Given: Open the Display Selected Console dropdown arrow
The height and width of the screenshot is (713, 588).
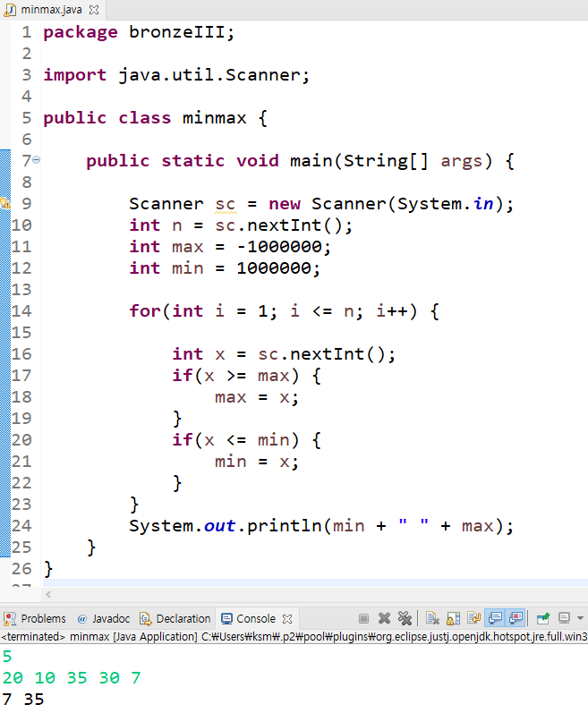Looking at the screenshot, I should (x=580, y=618).
